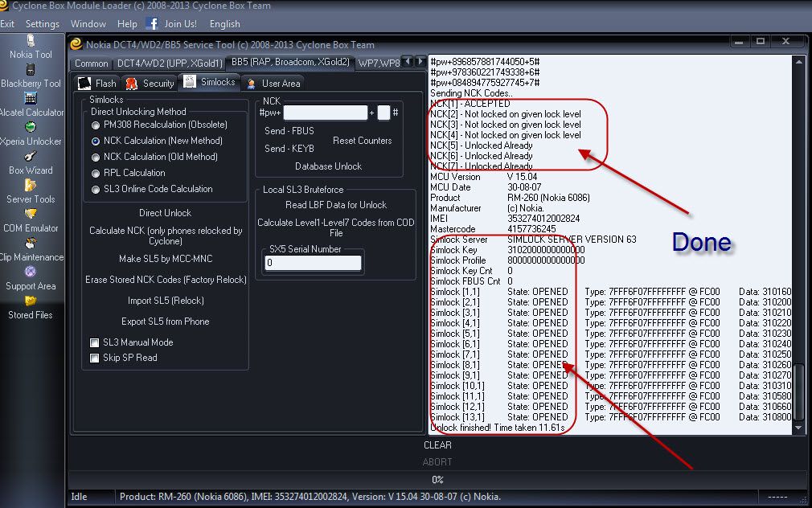Open the Stored Files folder icon
The height and width of the screenshot is (508, 812).
[x=31, y=301]
